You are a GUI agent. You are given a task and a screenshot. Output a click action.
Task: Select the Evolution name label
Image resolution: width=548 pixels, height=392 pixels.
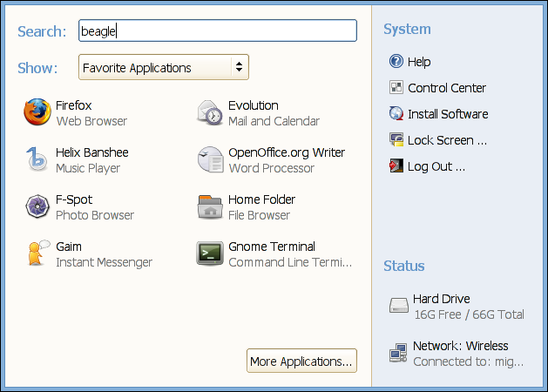click(254, 105)
